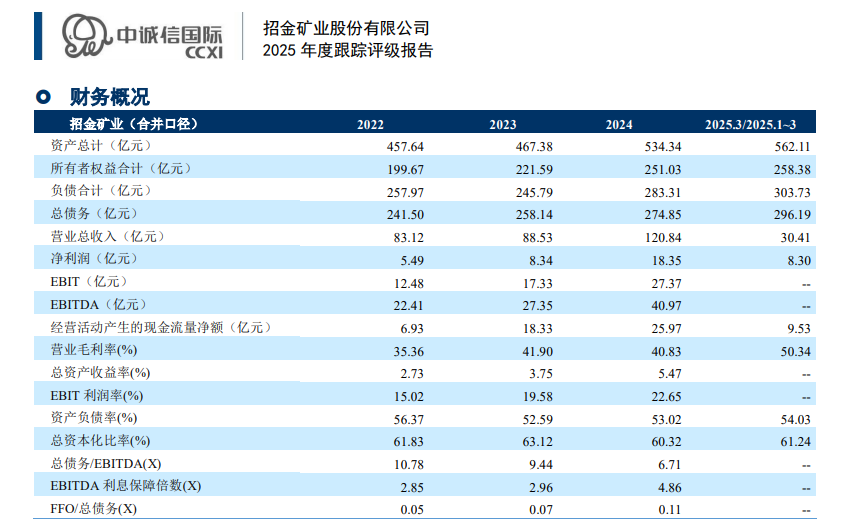Select row label 经营活动产生的现金流量净额
The image size is (843, 521).
point(137,327)
